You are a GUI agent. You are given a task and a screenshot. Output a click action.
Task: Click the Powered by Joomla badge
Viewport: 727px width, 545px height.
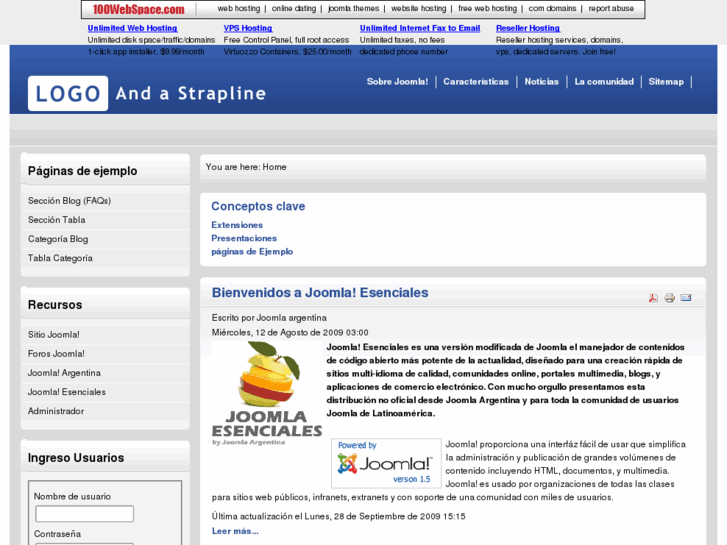[386, 463]
